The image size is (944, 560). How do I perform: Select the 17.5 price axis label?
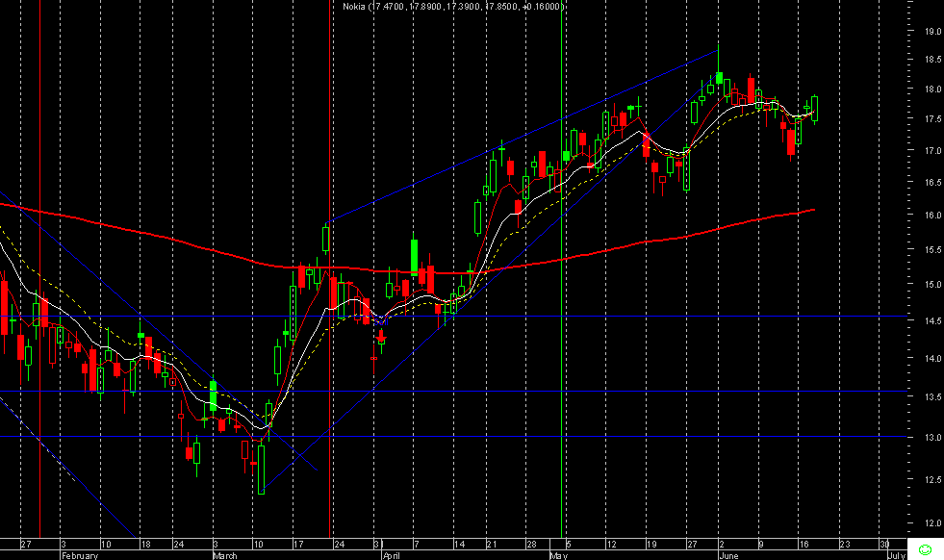click(933, 119)
